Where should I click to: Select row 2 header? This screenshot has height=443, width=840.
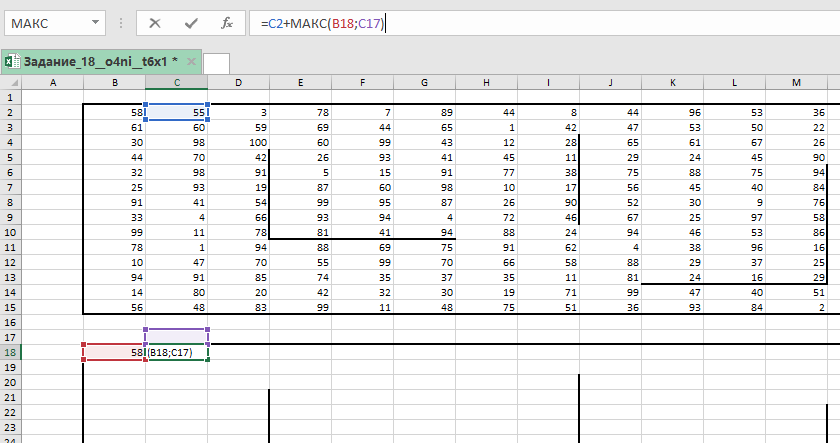(10, 113)
